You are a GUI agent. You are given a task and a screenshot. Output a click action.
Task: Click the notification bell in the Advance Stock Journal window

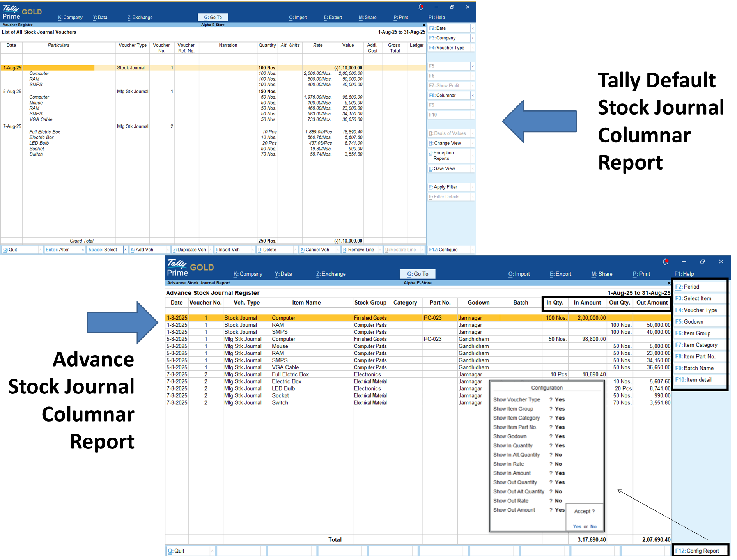coord(665,262)
